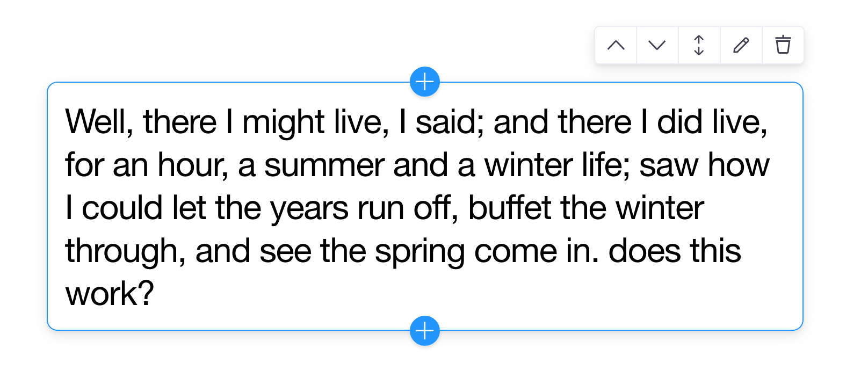Place the cursor on the word "summer"

[324, 165]
